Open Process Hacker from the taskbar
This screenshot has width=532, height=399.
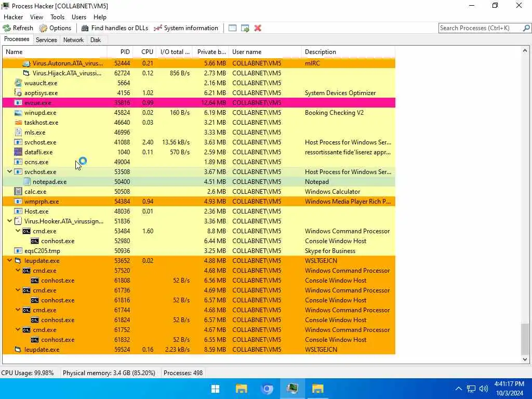tap(292, 389)
